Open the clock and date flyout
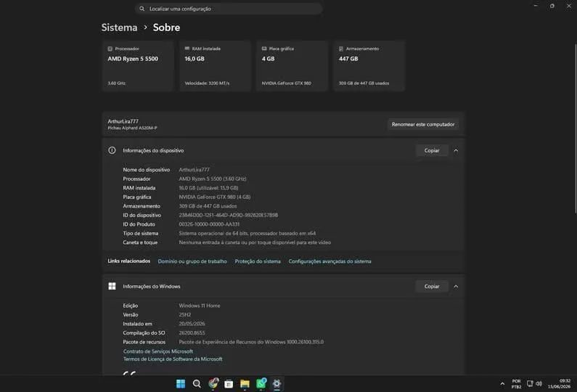 coord(559,384)
